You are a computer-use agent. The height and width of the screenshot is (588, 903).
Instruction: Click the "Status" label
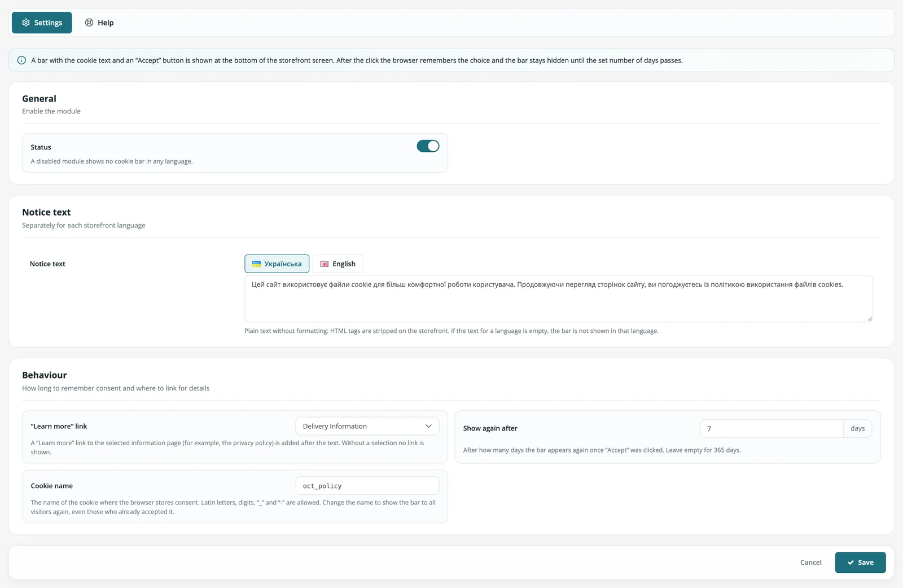tap(41, 147)
